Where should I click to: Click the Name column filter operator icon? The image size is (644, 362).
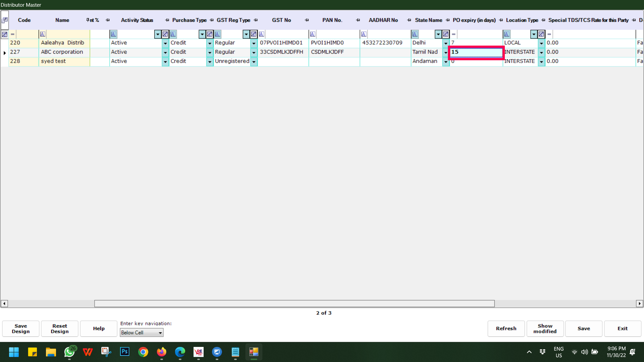(x=43, y=34)
